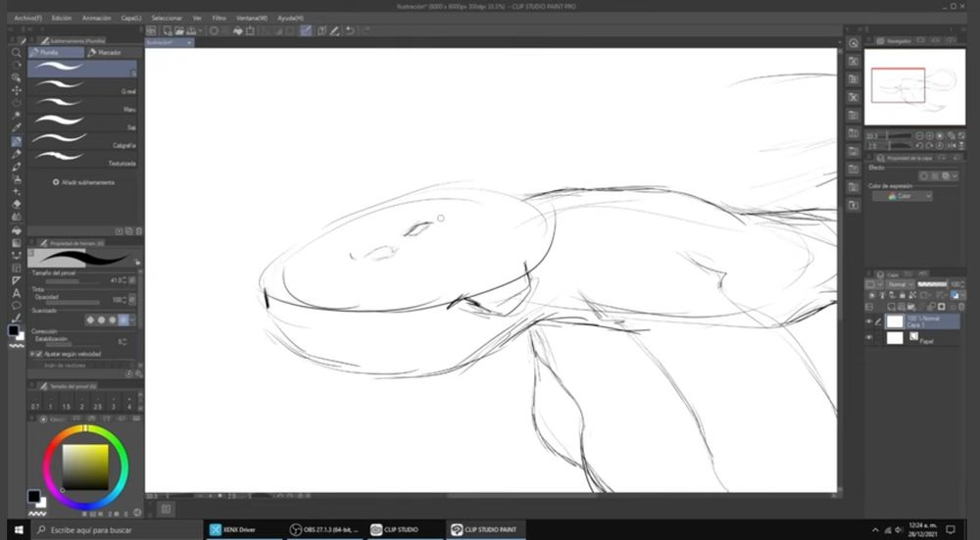Click the Undo arrow in command bar
Screen dimensions: 980x540
pos(350,30)
